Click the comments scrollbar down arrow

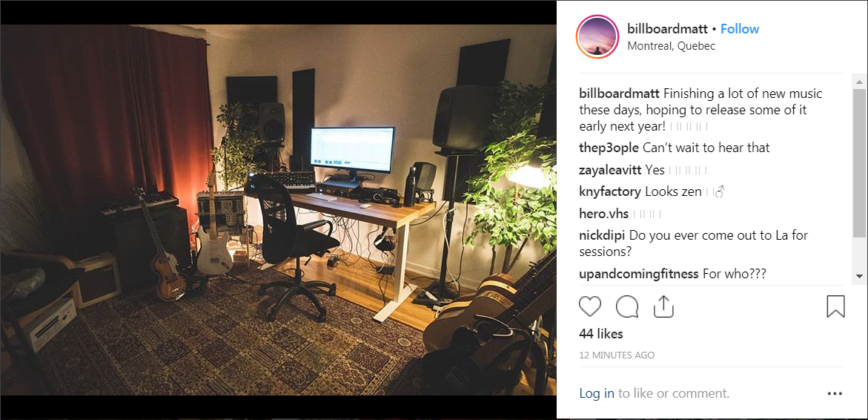pos(859,275)
